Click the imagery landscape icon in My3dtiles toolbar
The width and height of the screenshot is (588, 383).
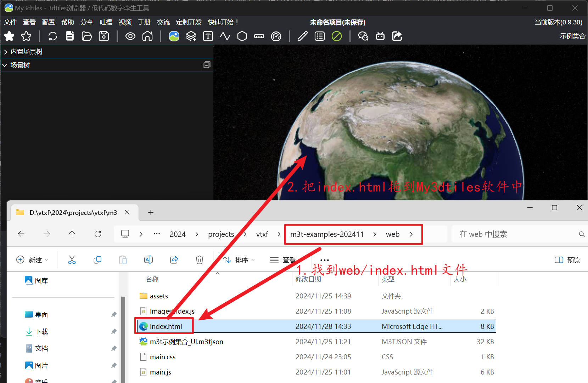[x=174, y=36]
